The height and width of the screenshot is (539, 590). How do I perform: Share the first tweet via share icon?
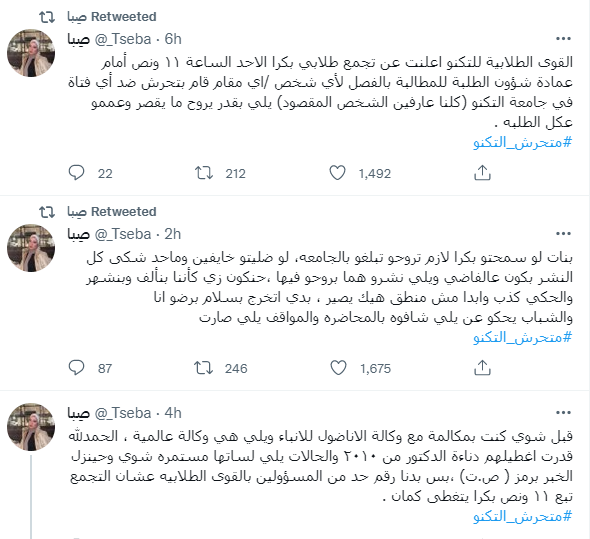[x=482, y=173]
